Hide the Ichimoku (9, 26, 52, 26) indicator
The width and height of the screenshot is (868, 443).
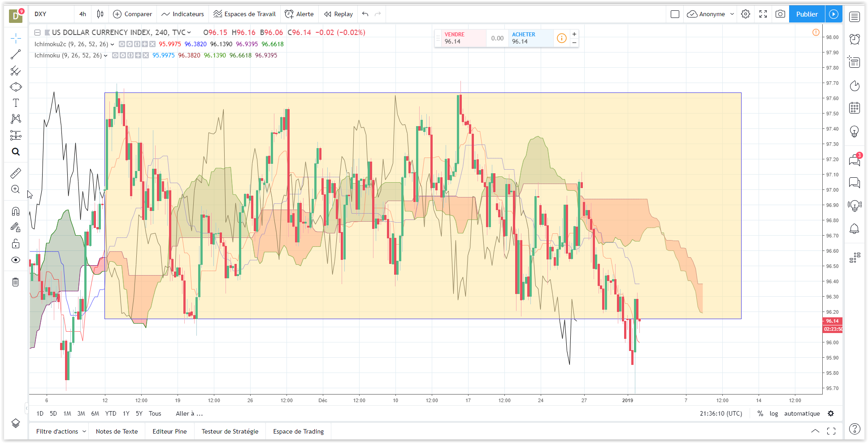[115, 55]
